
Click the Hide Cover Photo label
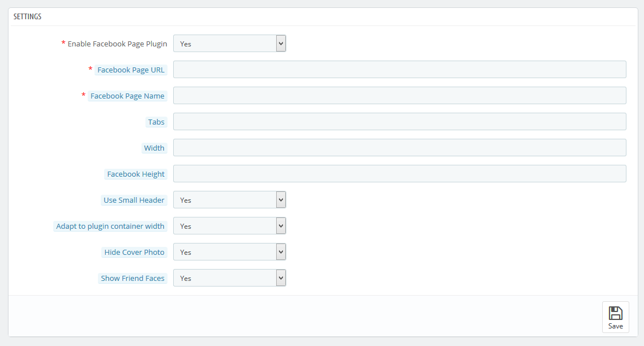(x=134, y=252)
